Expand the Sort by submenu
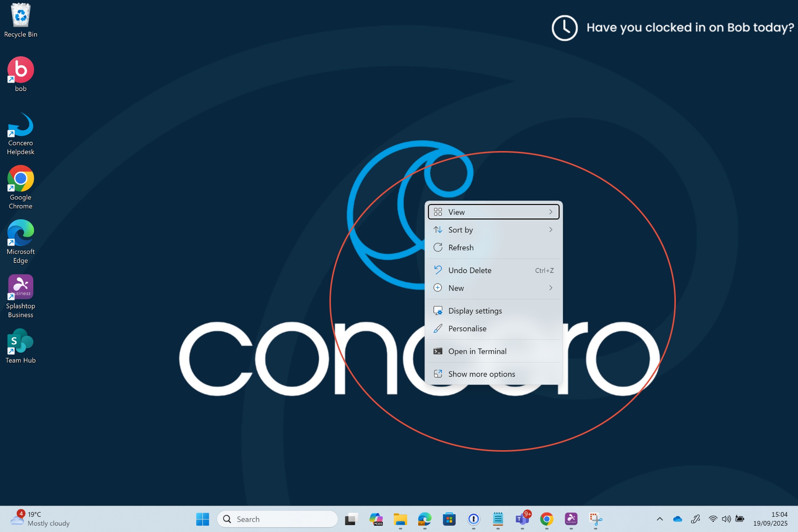Image resolution: width=798 pixels, height=532 pixels. (493, 230)
